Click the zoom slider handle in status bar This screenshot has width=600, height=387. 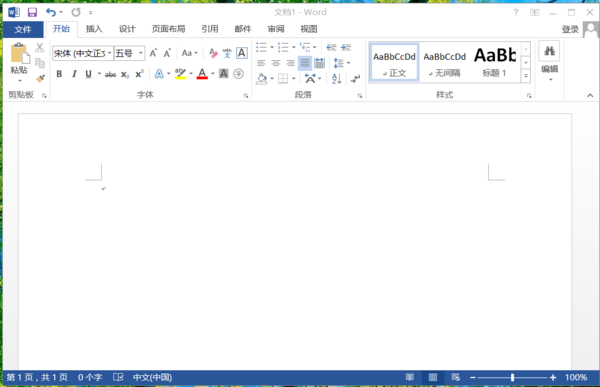point(512,378)
